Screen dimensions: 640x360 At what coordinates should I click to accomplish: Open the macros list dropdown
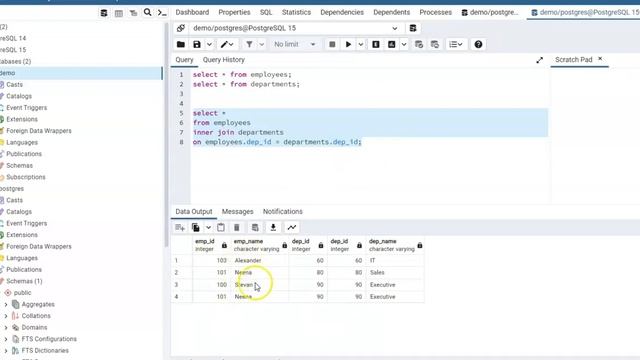[456, 44]
